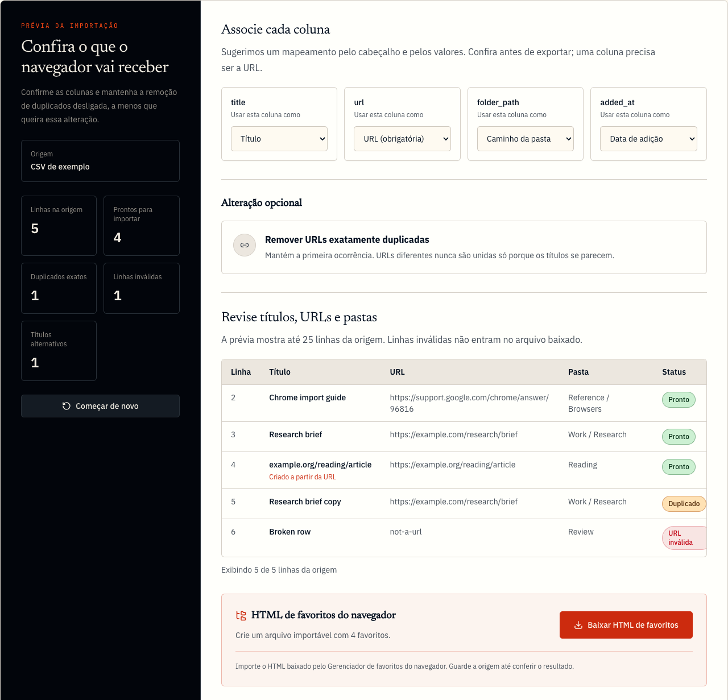This screenshot has height=700, width=728.
Task: Click the bookmarks icon next to HTML de favoritos
Action: point(241,616)
